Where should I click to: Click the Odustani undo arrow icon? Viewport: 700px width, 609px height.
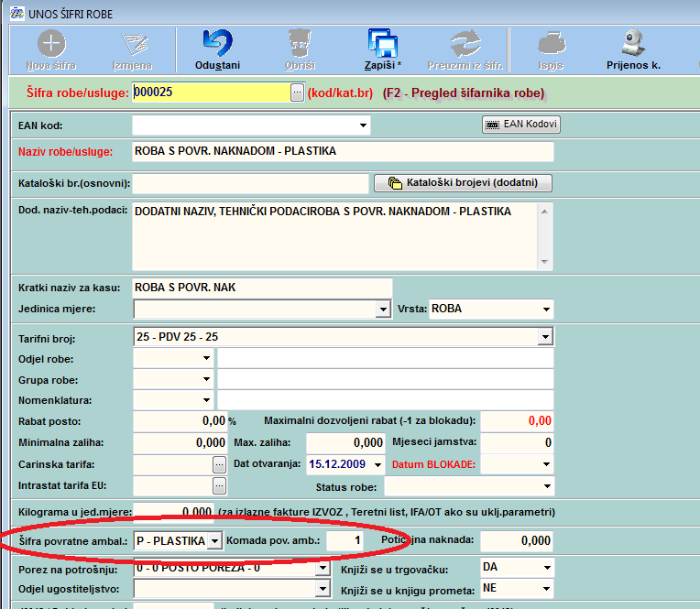[x=217, y=43]
